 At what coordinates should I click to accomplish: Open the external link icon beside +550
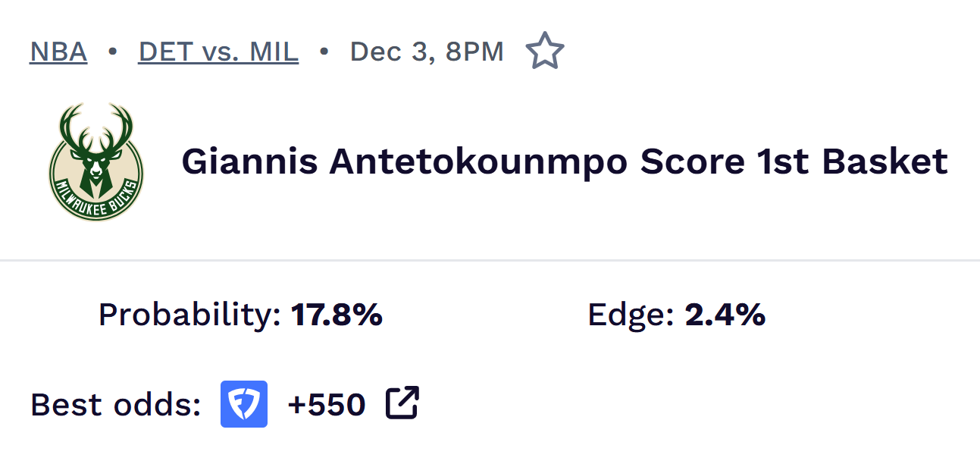(402, 403)
